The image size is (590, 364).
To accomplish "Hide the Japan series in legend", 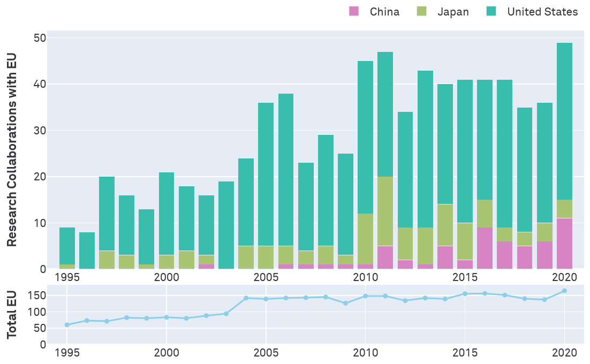I will coord(452,12).
